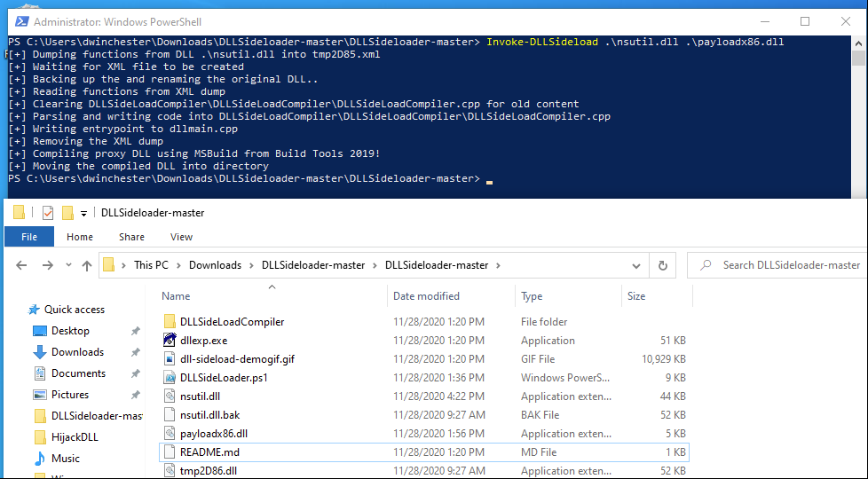Switch to the View ribbon tab
The image size is (868, 479).
point(182,237)
